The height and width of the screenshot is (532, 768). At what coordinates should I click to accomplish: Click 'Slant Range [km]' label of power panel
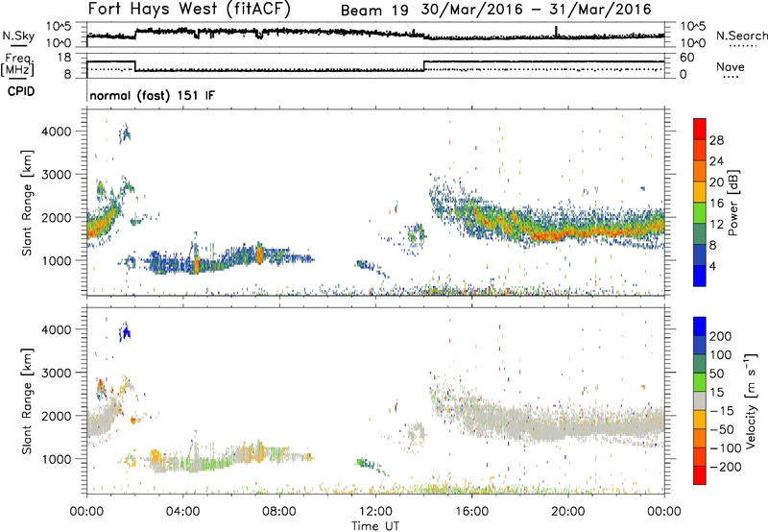click(27, 203)
